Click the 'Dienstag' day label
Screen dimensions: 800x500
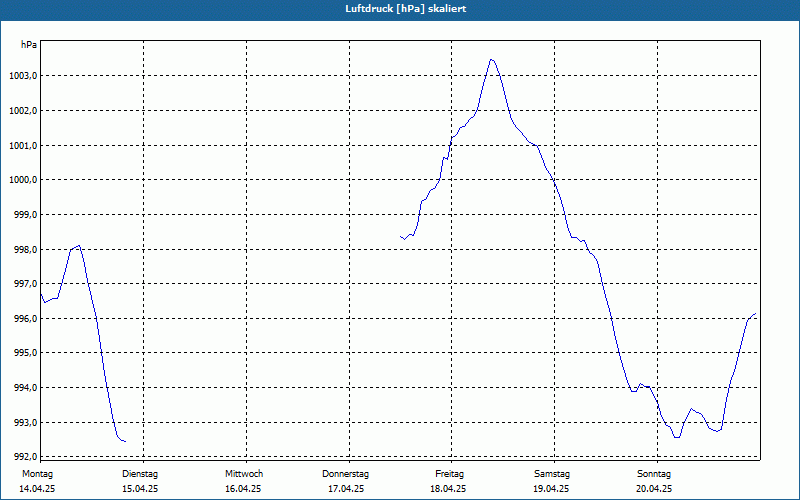(x=140, y=474)
